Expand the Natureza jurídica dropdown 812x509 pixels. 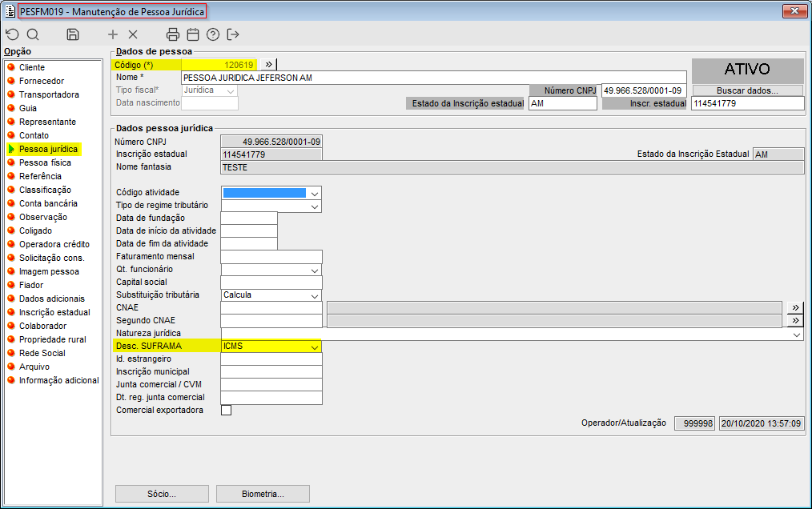(x=797, y=335)
